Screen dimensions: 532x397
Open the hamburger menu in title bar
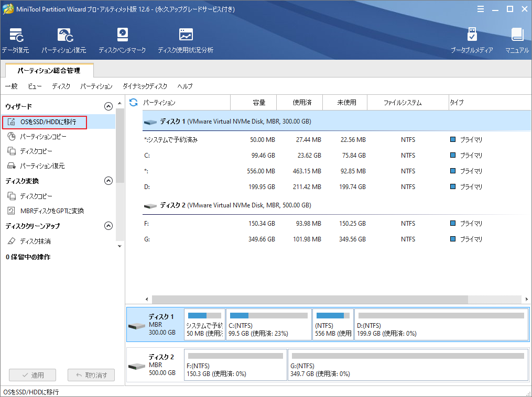(481, 8)
